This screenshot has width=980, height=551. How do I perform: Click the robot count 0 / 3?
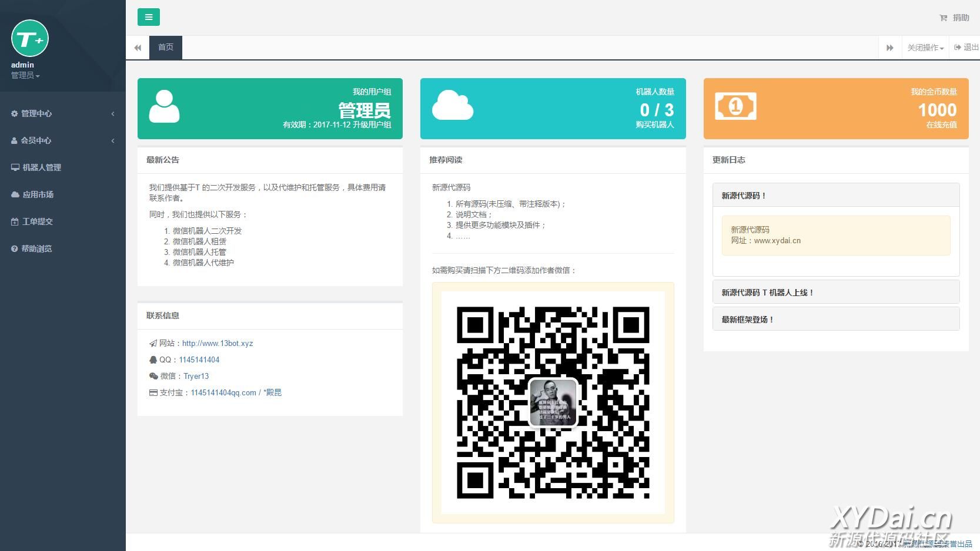pyautogui.click(x=657, y=110)
